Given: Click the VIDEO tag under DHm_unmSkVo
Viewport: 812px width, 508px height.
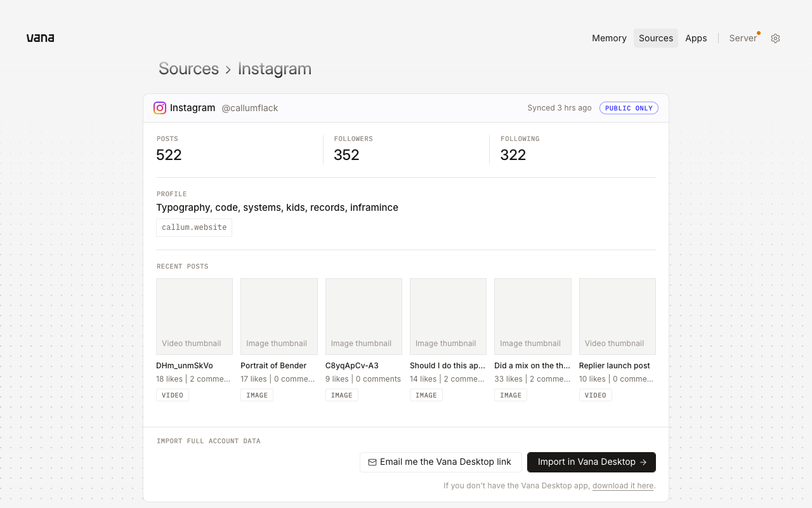Looking at the screenshot, I should [x=173, y=395].
